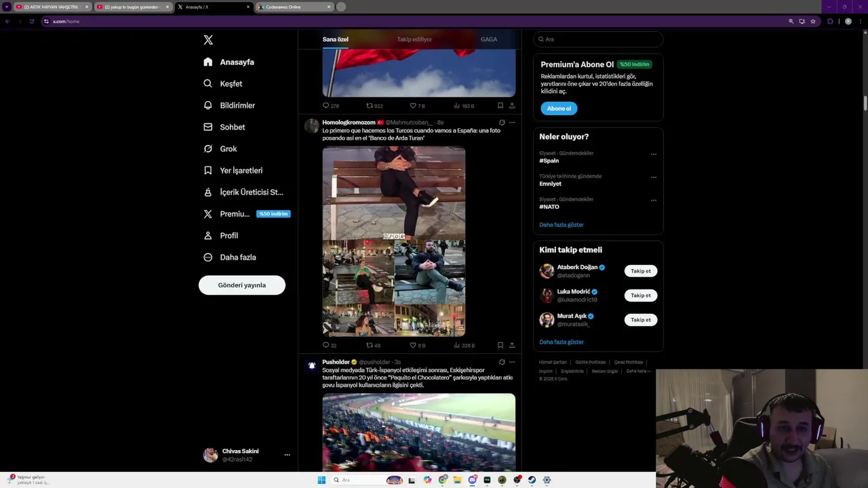Switch to GAGA tab
This screenshot has height=488, width=868.
489,39
